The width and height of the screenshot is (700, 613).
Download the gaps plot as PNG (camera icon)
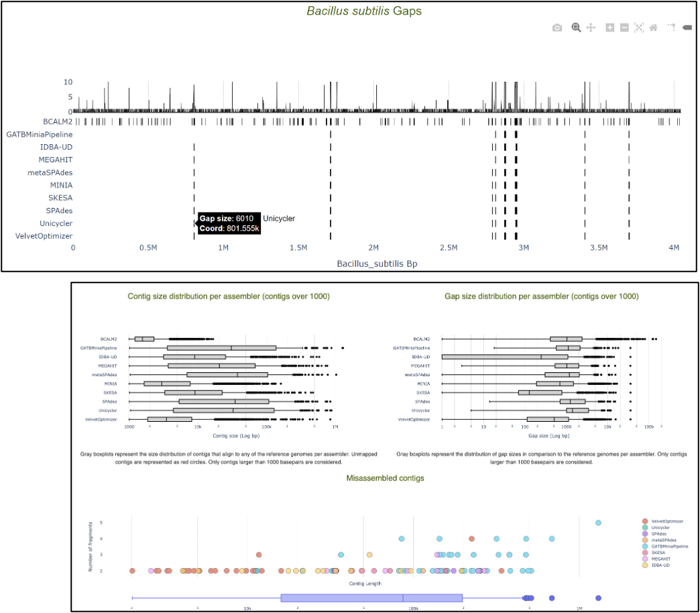tap(557, 27)
